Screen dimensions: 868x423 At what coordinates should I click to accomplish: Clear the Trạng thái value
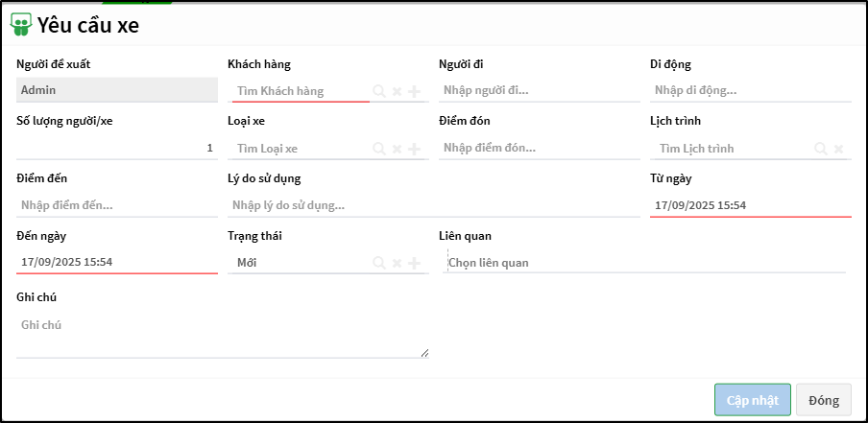pyautogui.click(x=397, y=263)
